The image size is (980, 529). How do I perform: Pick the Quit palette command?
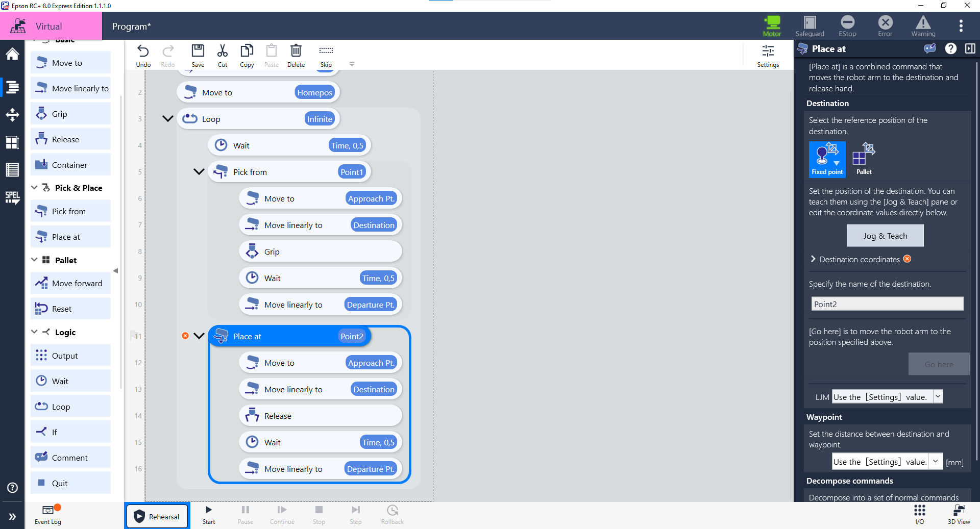(x=70, y=483)
